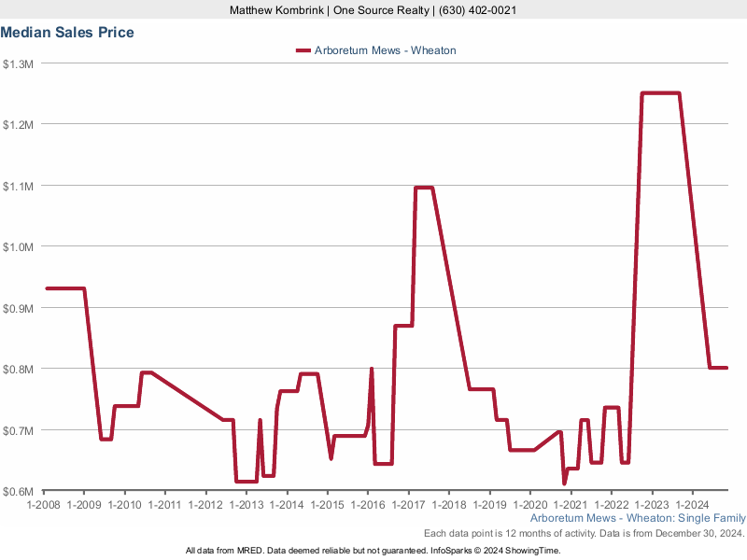This screenshot has width=747, height=560.
Task: Select the header text with One Source Realty
Action: (x=373, y=10)
